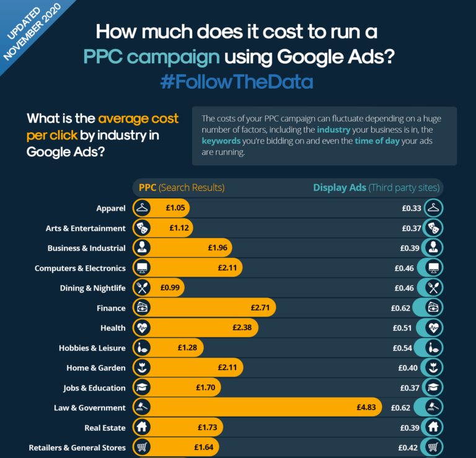The image size is (476, 458).
Task: Select the shopping cart icon on Display Ads side
Action: coord(433,447)
